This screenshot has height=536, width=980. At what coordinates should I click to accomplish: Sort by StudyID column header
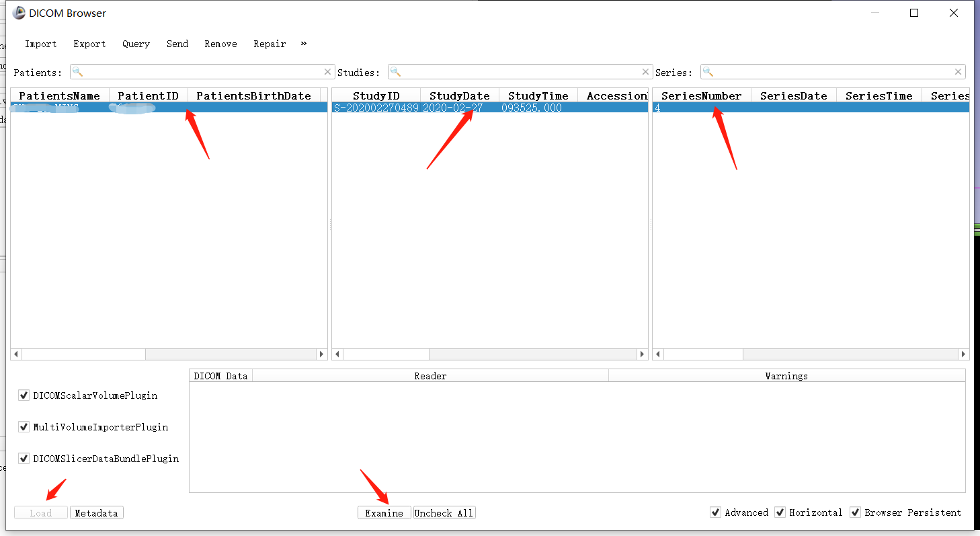[376, 95]
